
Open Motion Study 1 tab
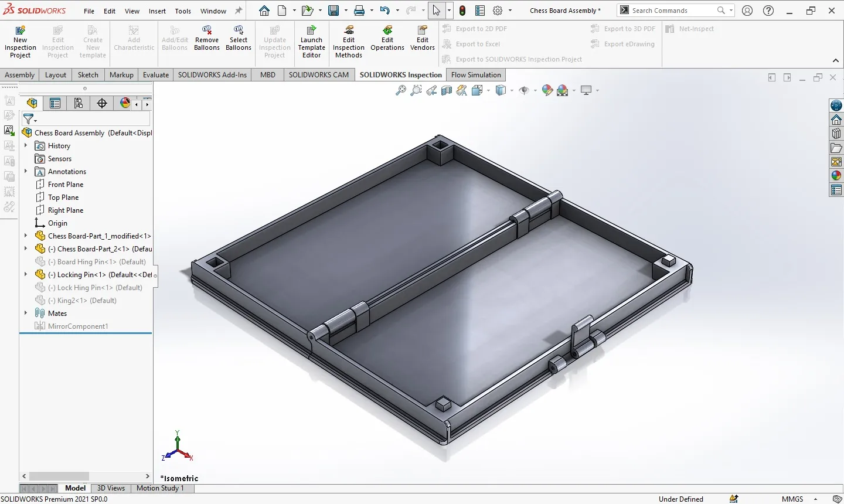(x=160, y=488)
